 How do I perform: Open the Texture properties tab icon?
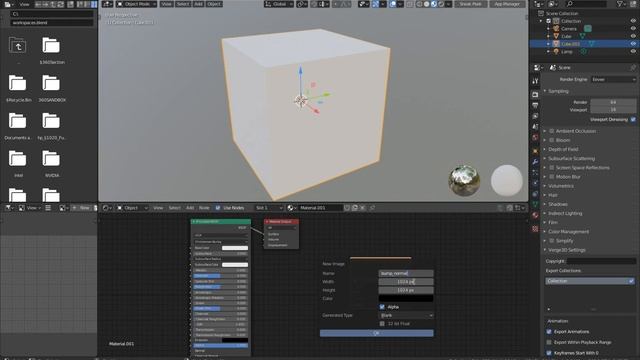coord(535,229)
